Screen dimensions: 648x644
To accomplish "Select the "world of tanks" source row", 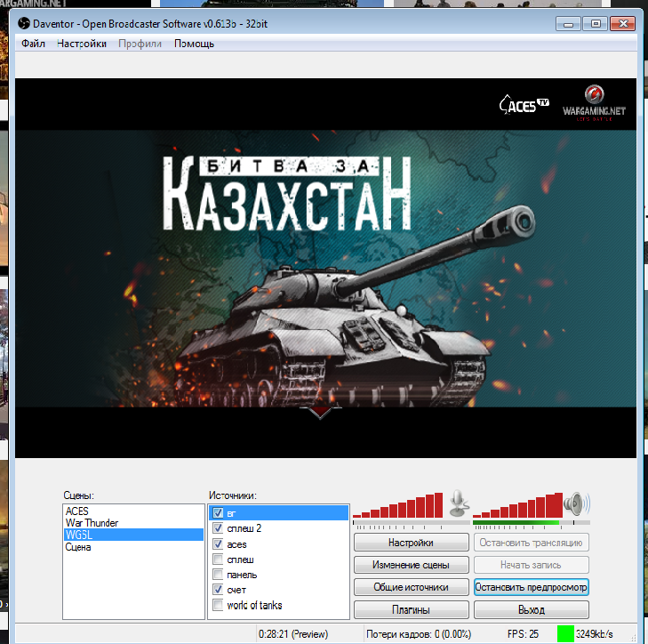I will click(x=279, y=605).
